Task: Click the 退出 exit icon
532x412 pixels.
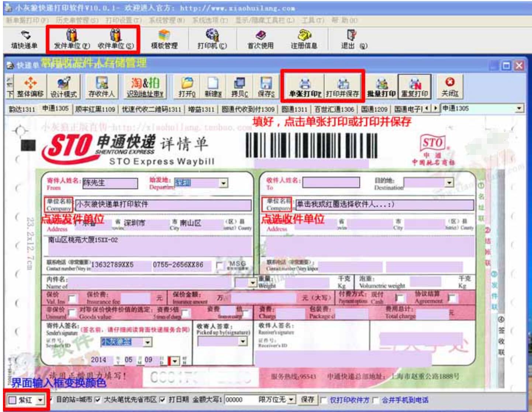Action: 353,40
